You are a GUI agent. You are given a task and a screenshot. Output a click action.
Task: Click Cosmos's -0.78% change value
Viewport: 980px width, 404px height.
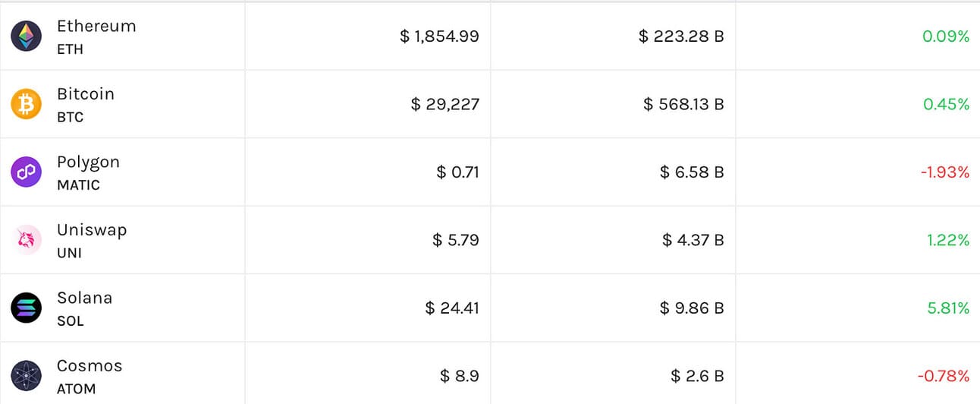944,376
